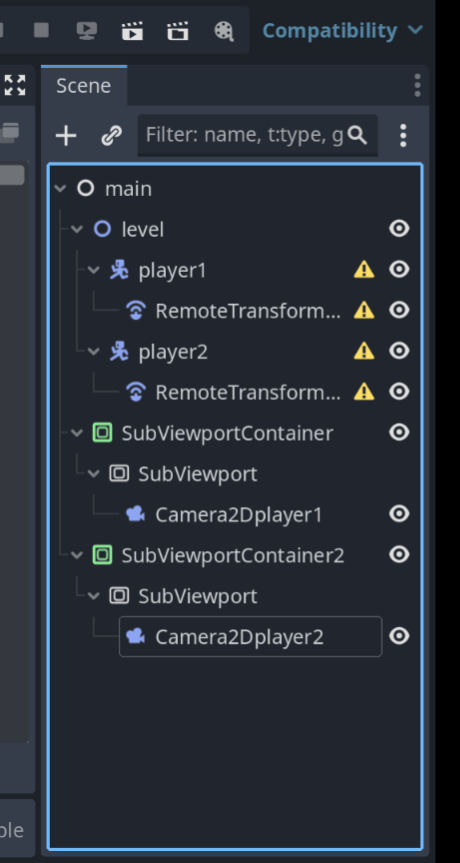Open the Compatibility renderer dropdown
The image size is (460, 863).
click(x=343, y=30)
